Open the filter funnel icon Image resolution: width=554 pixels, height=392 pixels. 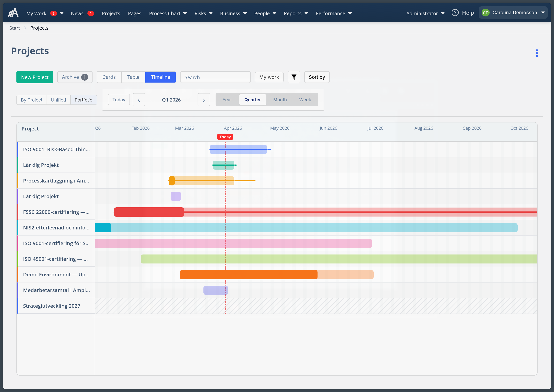pos(294,77)
